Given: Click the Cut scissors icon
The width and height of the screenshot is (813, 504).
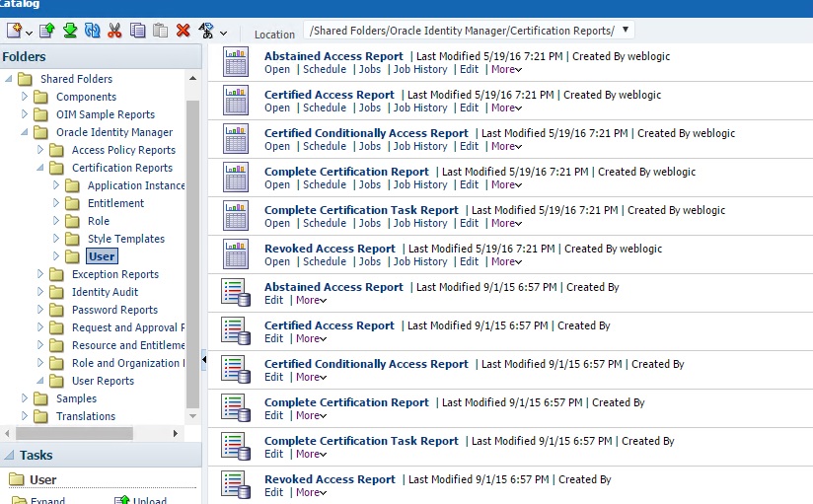Looking at the screenshot, I should (x=114, y=31).
